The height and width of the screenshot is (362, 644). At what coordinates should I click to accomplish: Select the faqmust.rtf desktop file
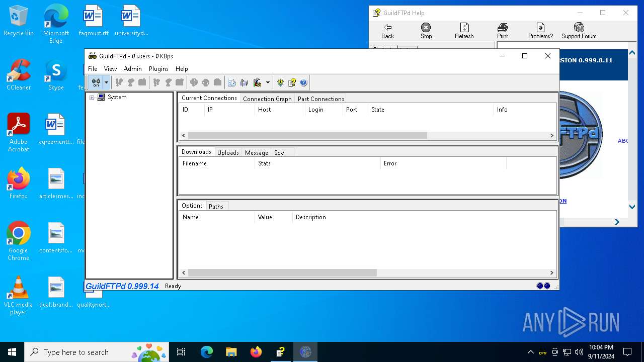94,21
